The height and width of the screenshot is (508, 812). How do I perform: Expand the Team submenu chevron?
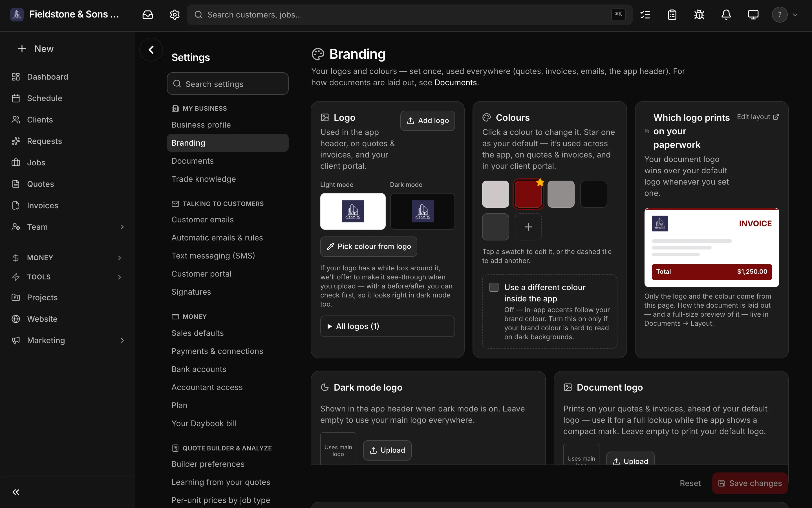[122, 227]
